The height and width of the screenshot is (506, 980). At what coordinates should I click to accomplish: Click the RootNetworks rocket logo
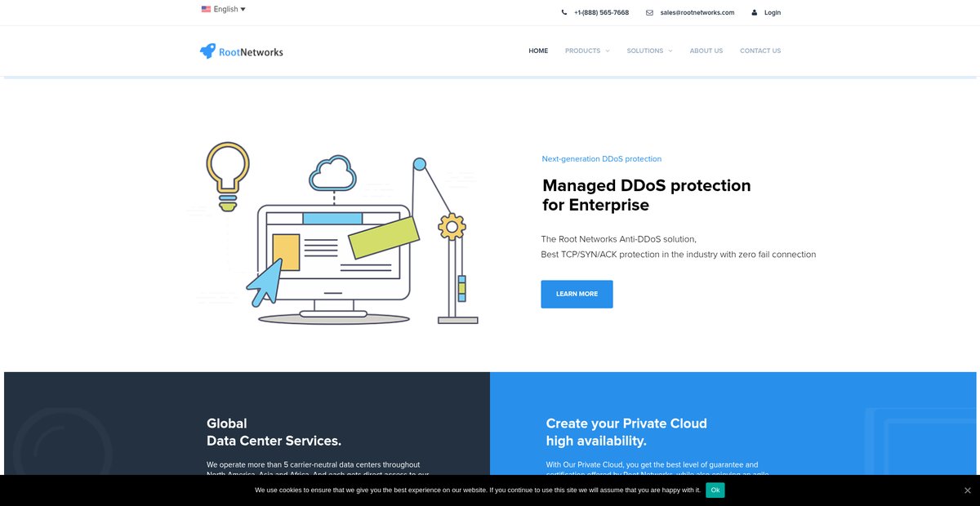241,51
